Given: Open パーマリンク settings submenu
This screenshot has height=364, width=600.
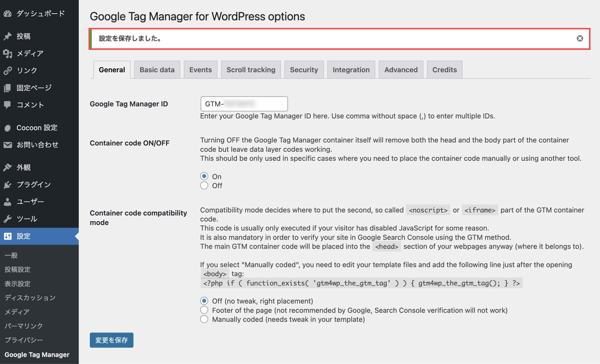Looking at the screenshot, I should pos(24,326).
